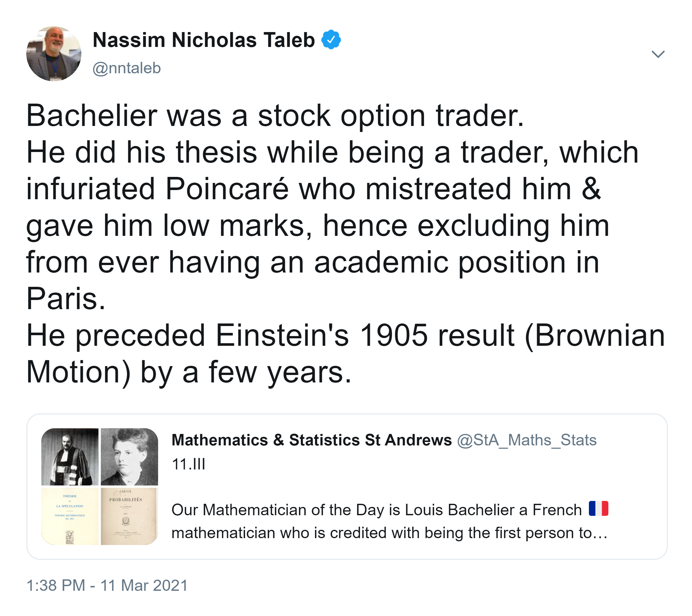Click the Mathematics & Statistics St Andrews name

point(311,440)
